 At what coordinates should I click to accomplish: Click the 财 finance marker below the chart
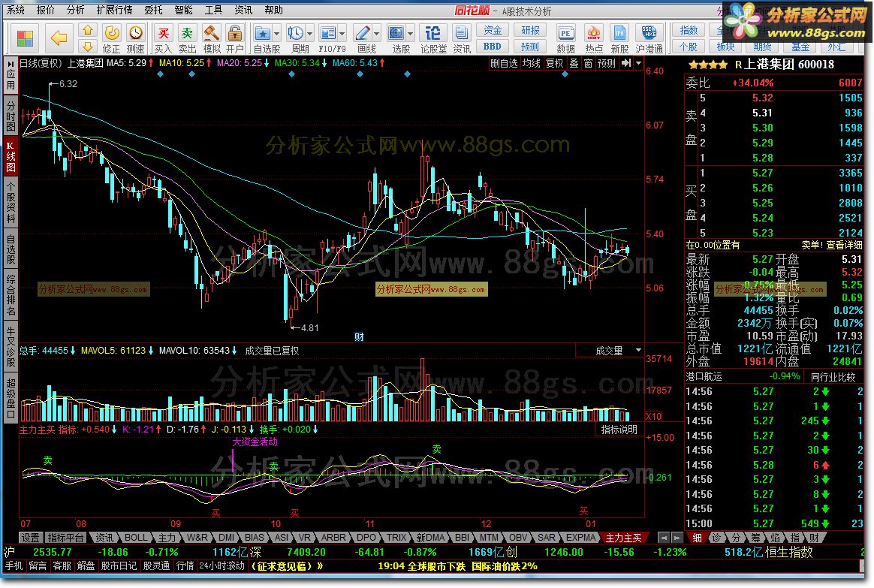click(359, 336)
